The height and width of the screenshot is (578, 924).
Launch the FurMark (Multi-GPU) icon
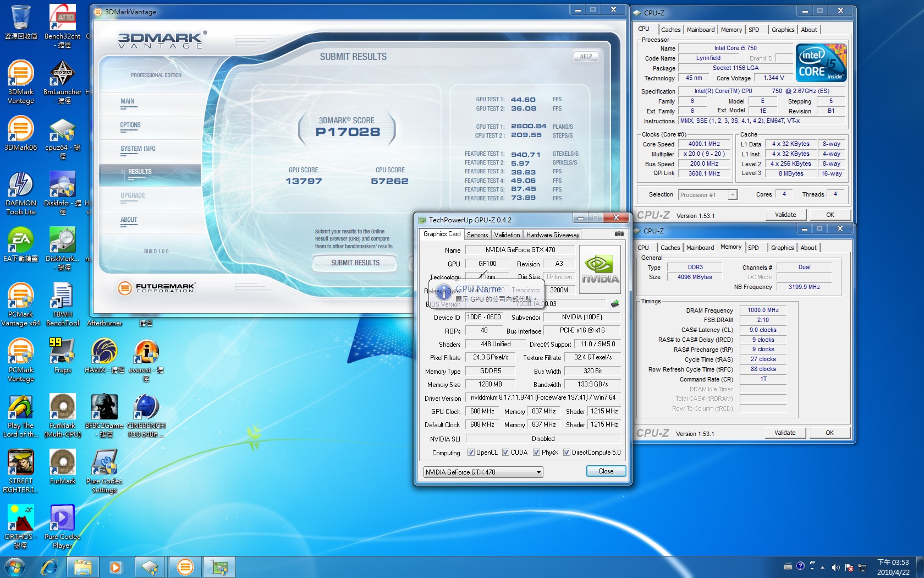[63, 416]
